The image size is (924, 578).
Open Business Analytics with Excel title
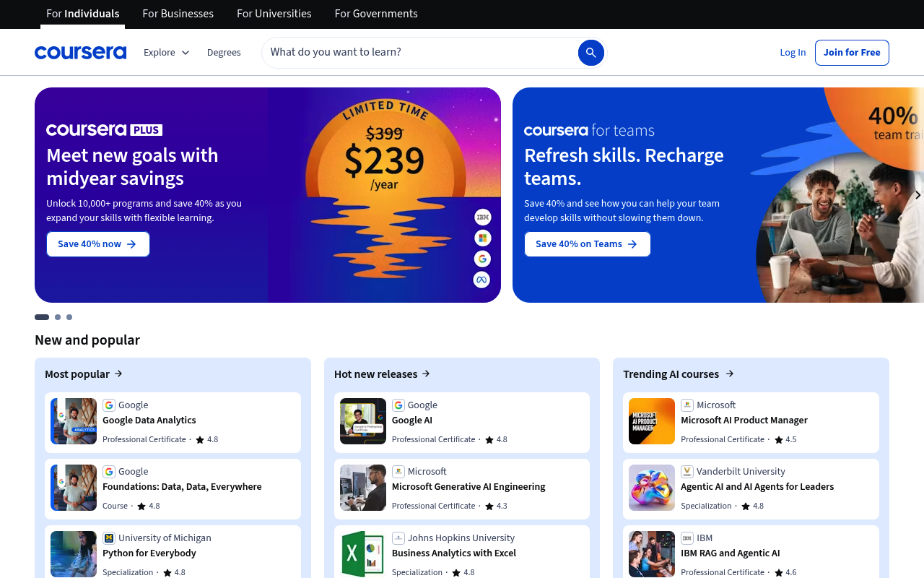pos(454,553)
